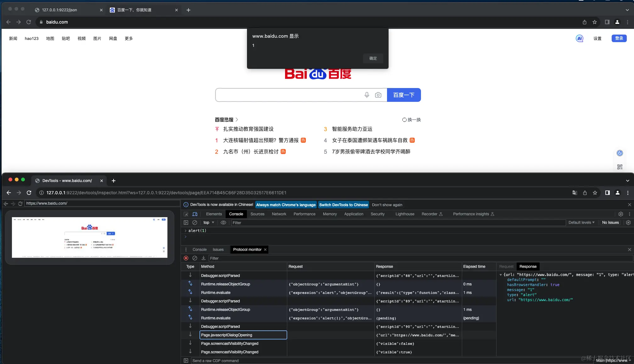Click Always match Chrome's language

click(x=286, y=205)
